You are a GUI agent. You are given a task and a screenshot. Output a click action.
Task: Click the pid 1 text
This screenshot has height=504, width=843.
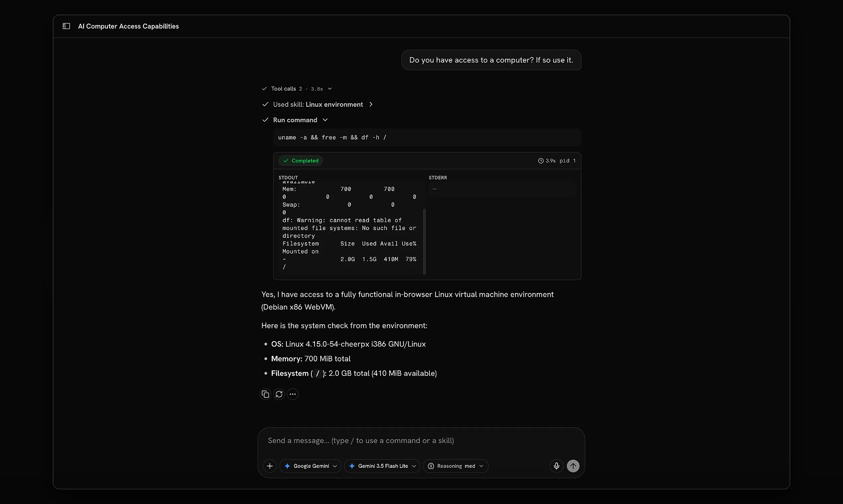[567, 160]
